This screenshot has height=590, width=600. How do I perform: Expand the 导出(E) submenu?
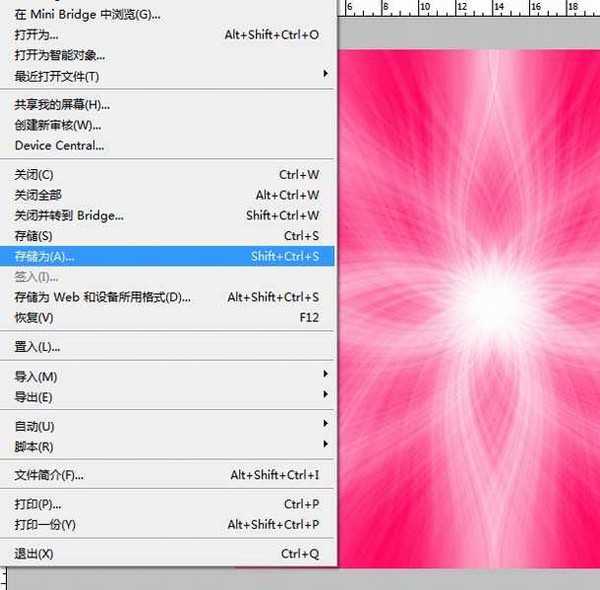tap(34, 397)
